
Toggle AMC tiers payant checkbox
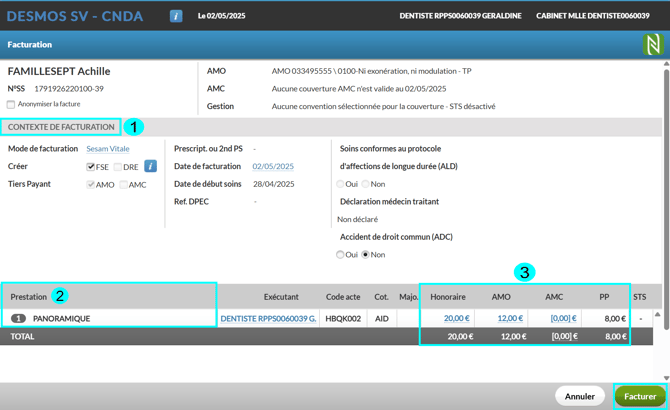point(124,184)
